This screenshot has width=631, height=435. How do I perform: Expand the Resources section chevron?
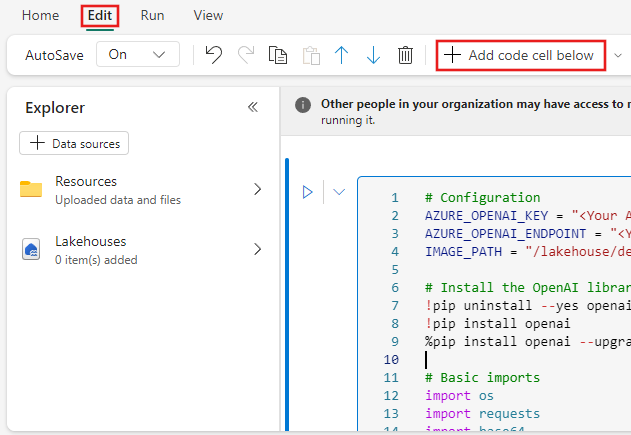click(257, 189)
